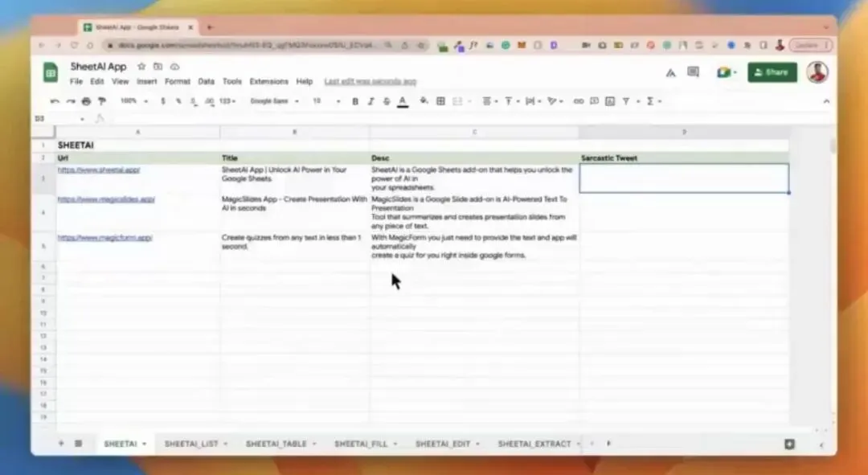Open the borders tool
This screenshot has height=475, width=868.
pos(440,101)
